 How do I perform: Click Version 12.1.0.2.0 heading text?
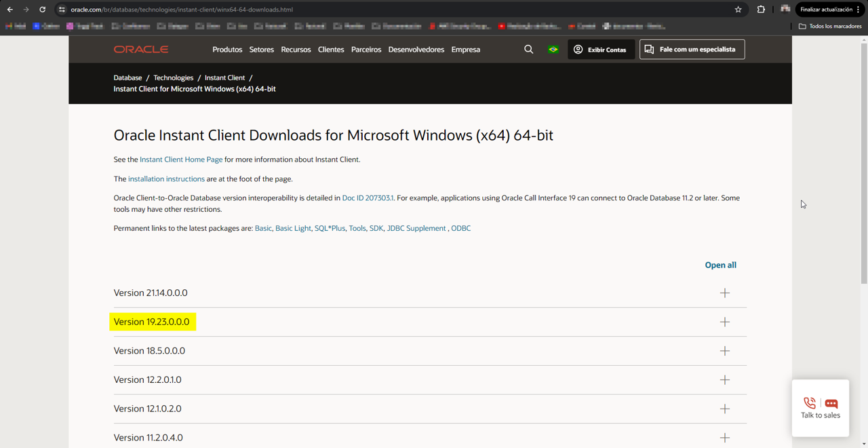pos(147,409)
